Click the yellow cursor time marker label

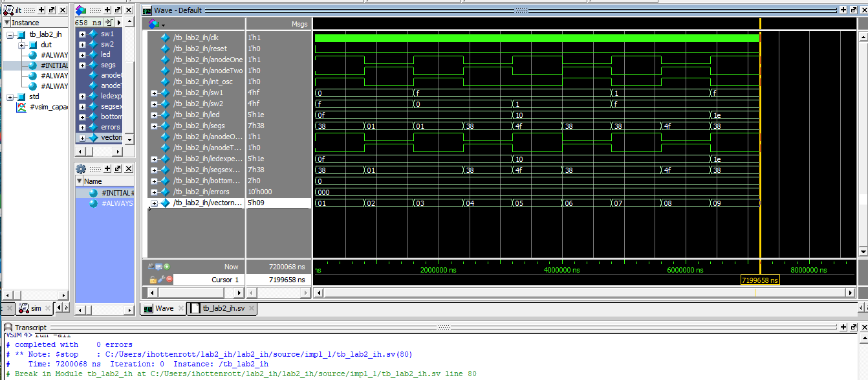pyautogui.click(x=760, y=280)
